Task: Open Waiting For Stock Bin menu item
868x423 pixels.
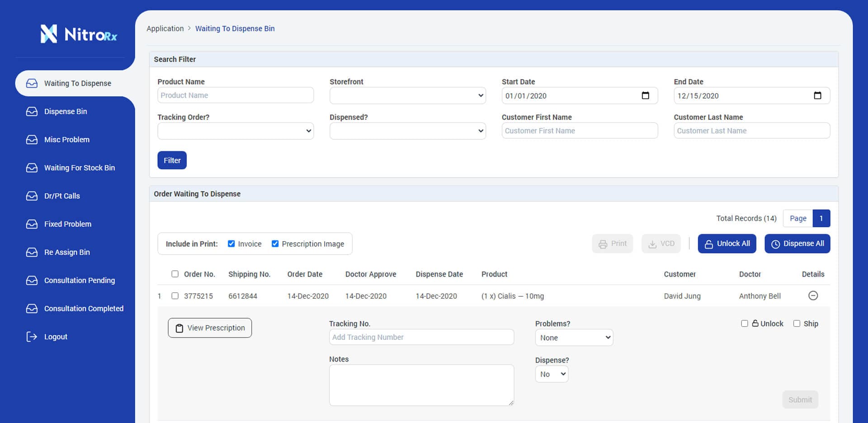Action: coord(80,168)
